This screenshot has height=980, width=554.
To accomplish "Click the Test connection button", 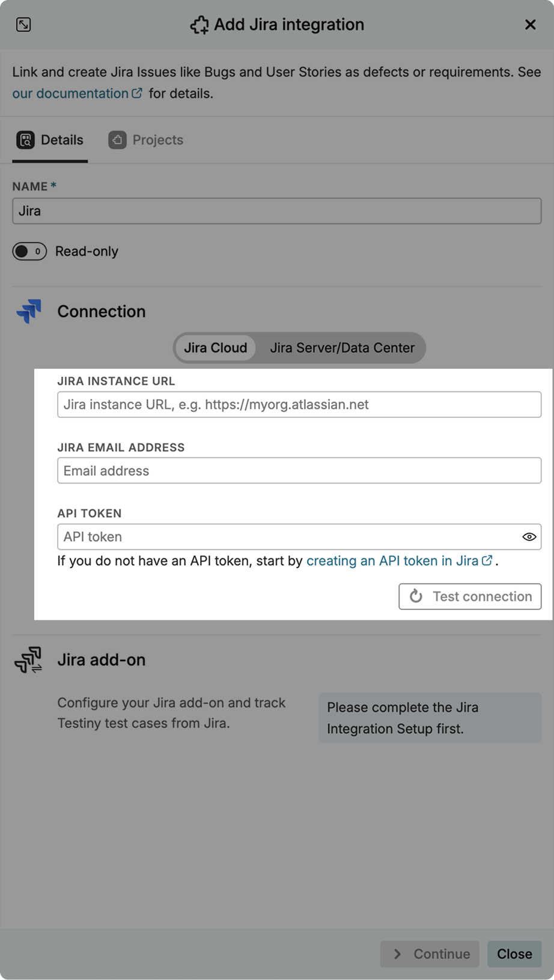I will tap(469, 596).
